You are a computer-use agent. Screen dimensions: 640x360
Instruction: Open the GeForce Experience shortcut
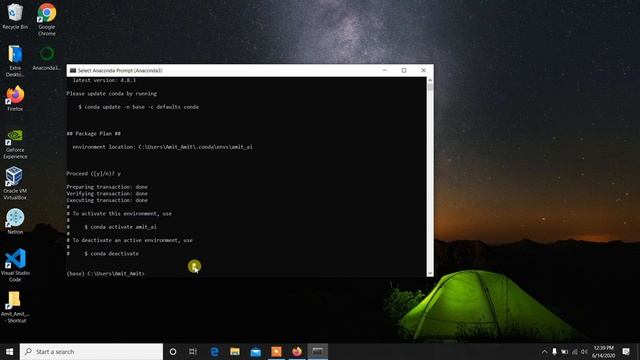pos(15,144)
